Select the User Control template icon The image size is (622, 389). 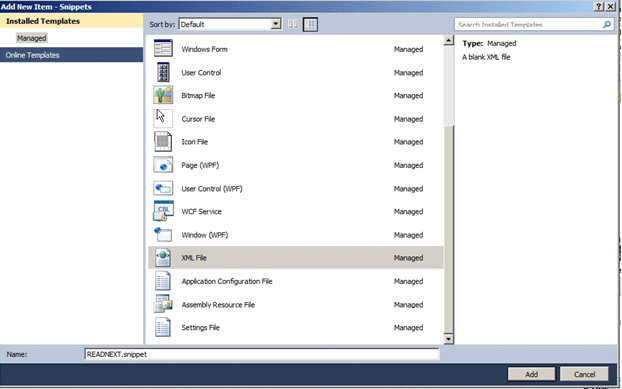coord(163,72)
